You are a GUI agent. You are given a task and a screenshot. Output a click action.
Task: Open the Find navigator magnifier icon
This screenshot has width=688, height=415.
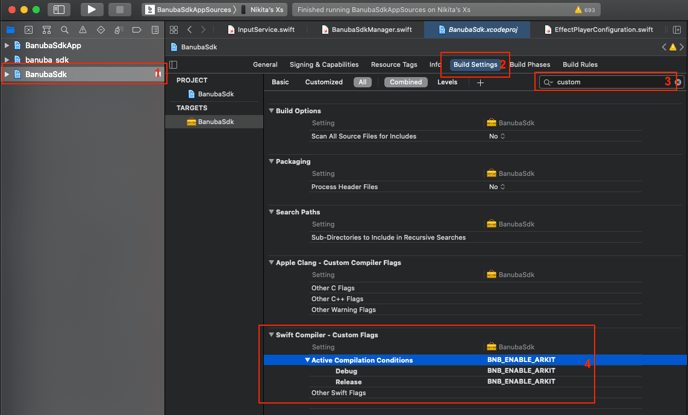65,30
